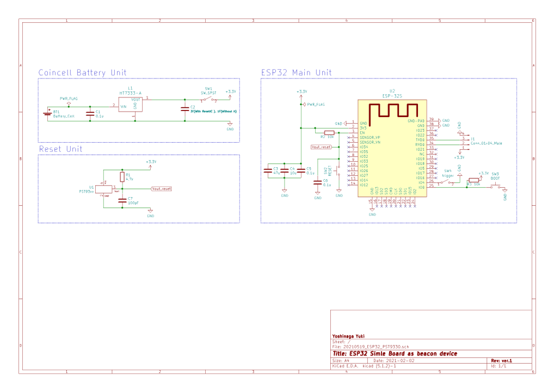Click the IO4 pin label on U2
554x392 pixels.
pos(422,182)
